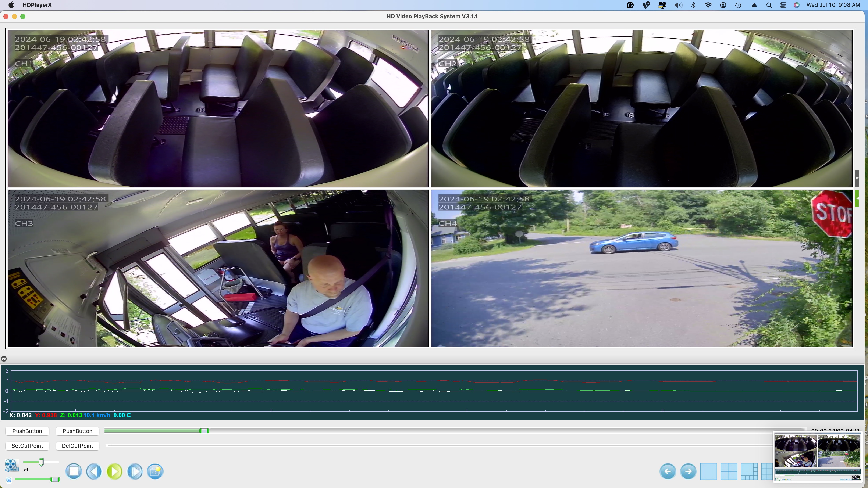The image size is (868, 488).
Task: Click the stop playback button
Action: click(x=74, y=471)
